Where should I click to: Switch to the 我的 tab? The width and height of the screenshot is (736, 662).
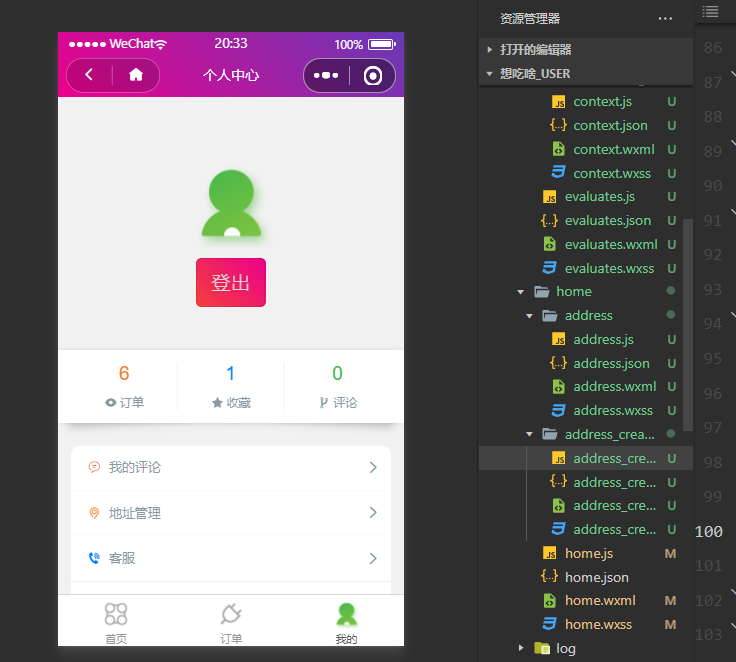coord(346,623)
